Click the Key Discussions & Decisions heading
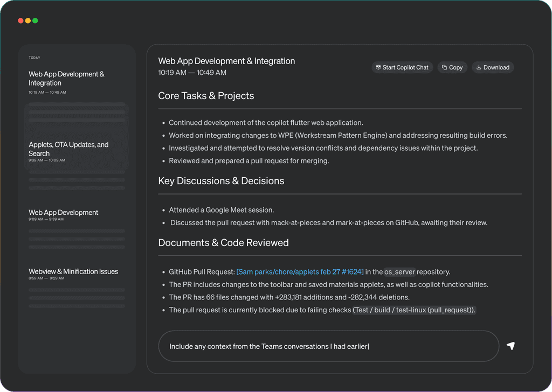The image size is (552, 392). click(x=221, y=181)
